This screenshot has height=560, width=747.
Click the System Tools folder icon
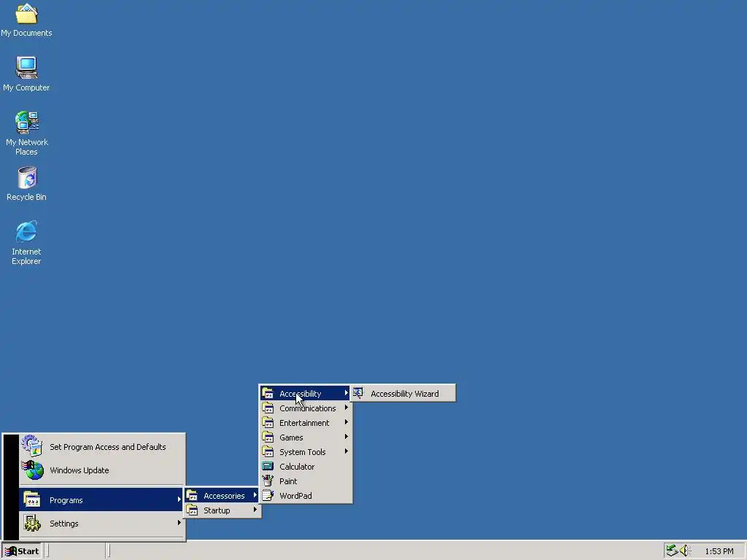pyautogui.click(x=268, y=452)
